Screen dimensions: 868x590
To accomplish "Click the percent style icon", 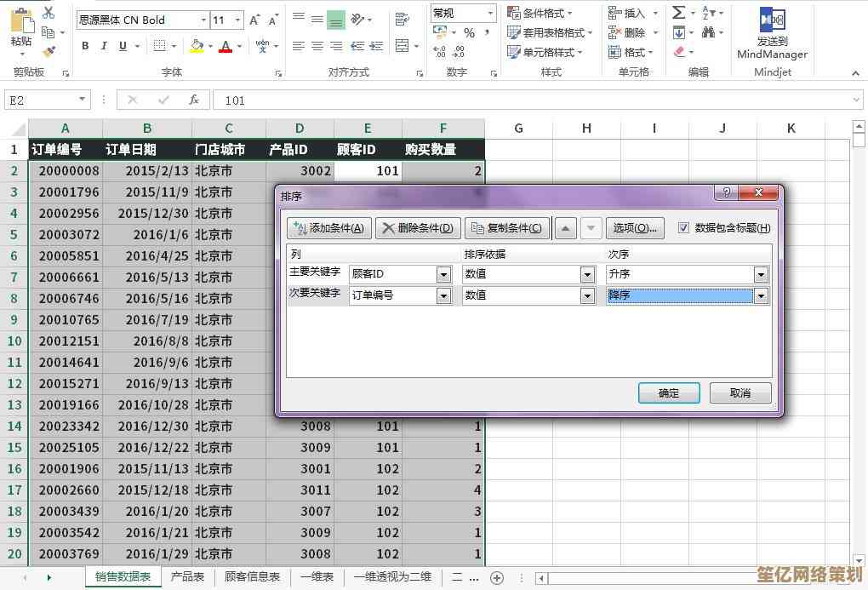I will (469, 32).
